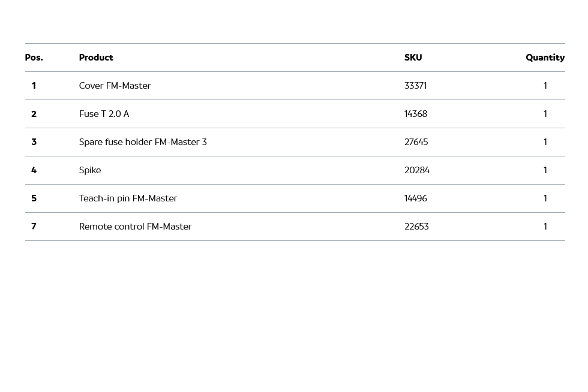Choose the Teach-in pin FM-Master product
The image size is (588, 392).
[x=128, y=198]
